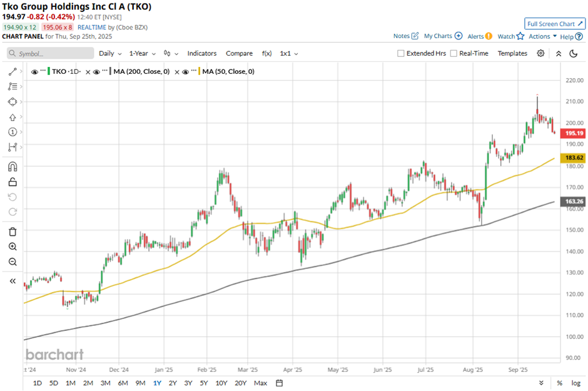The height and width of the screenshot is (391, 588).
Task: Remove the MA 200 indicator
Action: point(177,72)
